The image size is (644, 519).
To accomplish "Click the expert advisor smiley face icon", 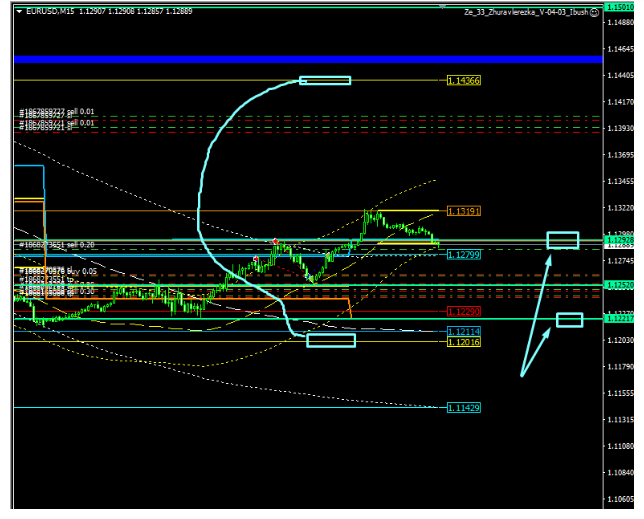I will coord(595,12).
